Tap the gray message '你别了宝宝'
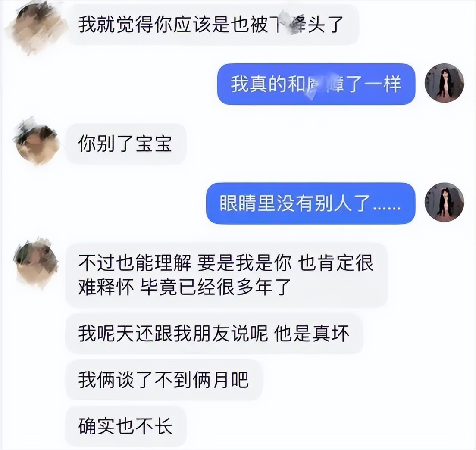Screen dimensions: 476x450 point(125,144)
